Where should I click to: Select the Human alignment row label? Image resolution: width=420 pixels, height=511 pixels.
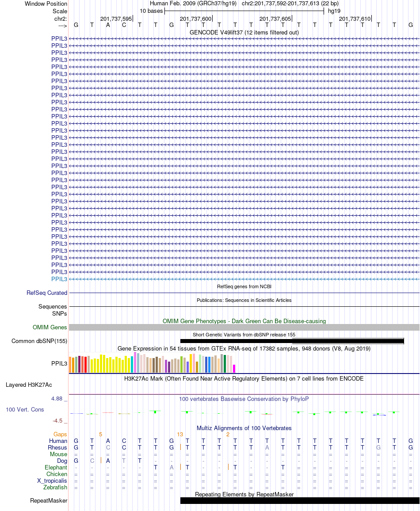click(58, 441)
